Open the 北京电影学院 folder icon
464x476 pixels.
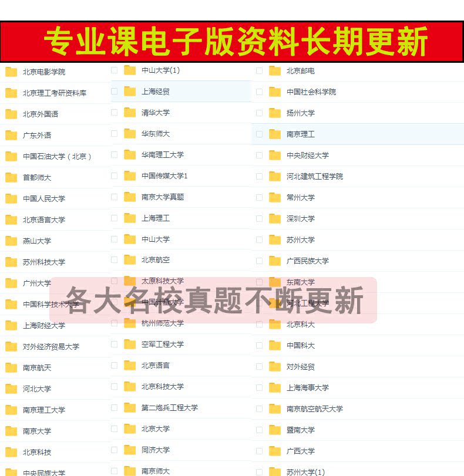click(x=11, y=72)
